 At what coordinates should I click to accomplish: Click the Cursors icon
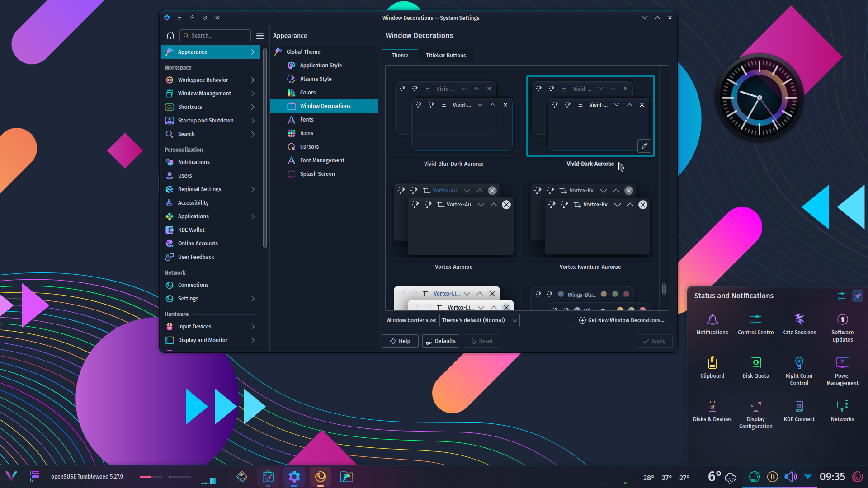292,147
